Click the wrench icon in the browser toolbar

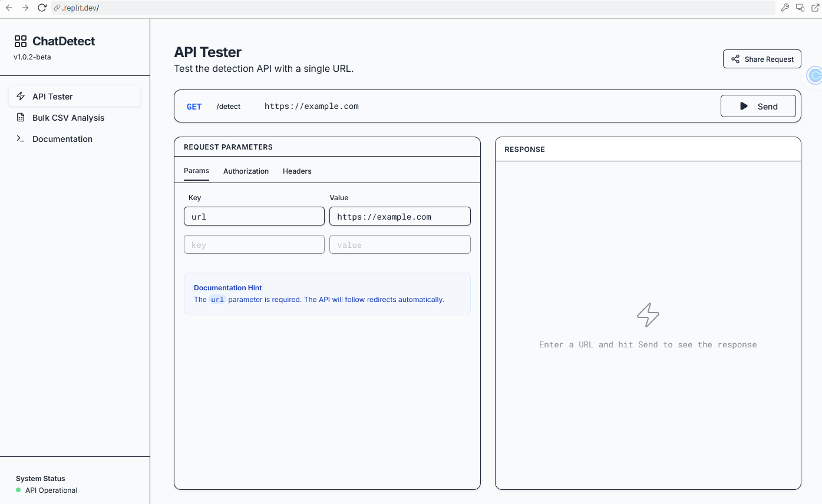tap(785, 8)
